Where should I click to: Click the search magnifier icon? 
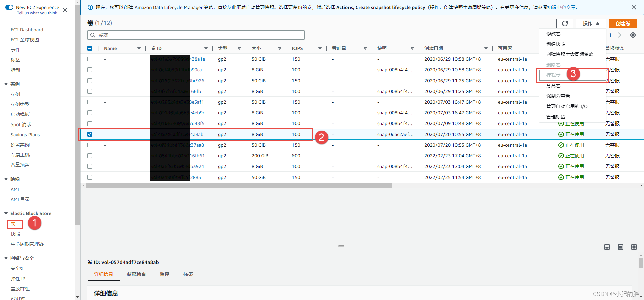point(93,35)
